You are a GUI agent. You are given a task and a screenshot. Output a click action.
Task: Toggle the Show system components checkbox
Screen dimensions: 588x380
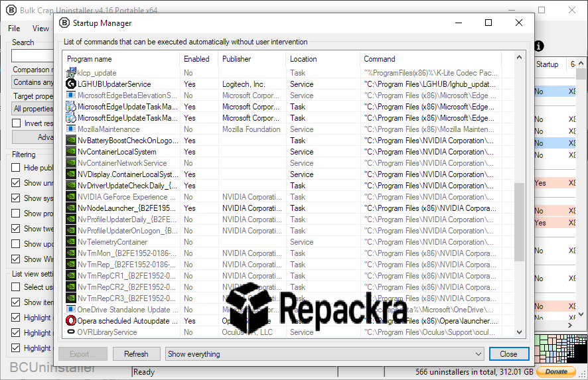click(x=16, y=198)
